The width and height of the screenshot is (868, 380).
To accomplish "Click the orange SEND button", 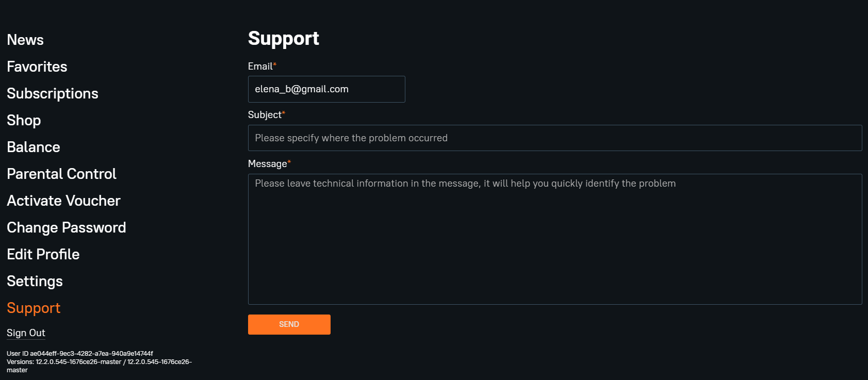I will pos(289,324).
